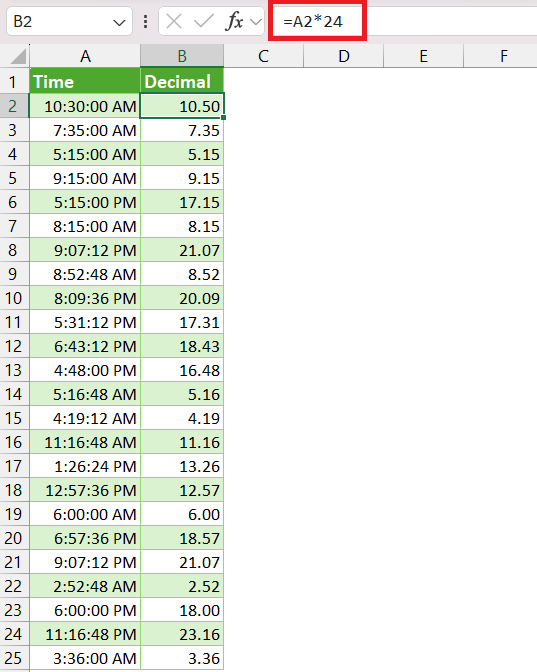Select cell with value 17.31
The height and width of the screenshot is (672, 537).
point(182,322)
